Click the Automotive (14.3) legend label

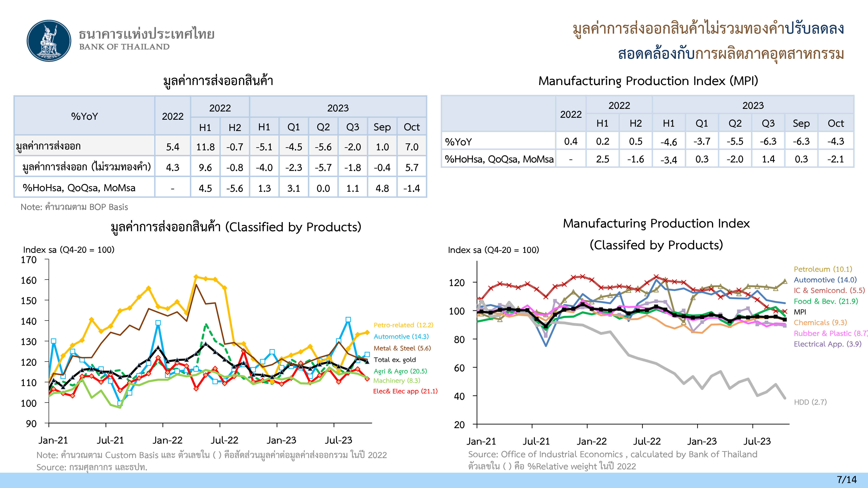point(401,336)
